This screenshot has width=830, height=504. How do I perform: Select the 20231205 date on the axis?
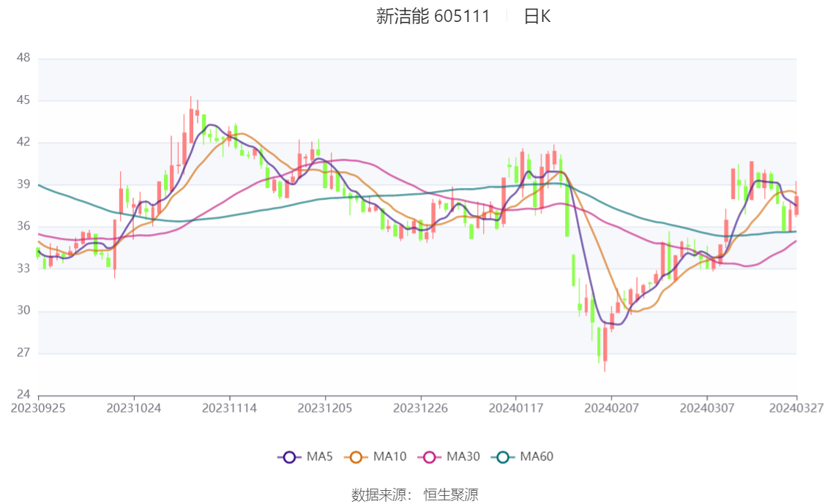[325, 408]
